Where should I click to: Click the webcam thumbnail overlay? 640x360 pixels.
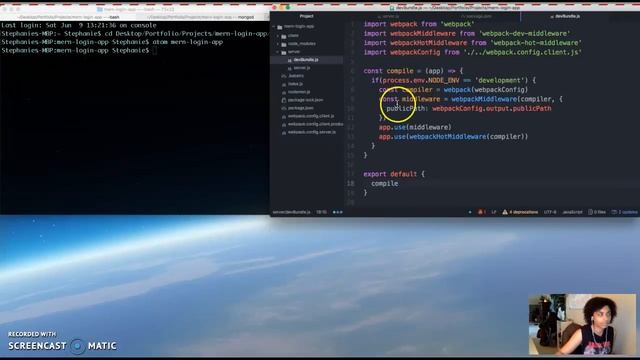[582, 324]
